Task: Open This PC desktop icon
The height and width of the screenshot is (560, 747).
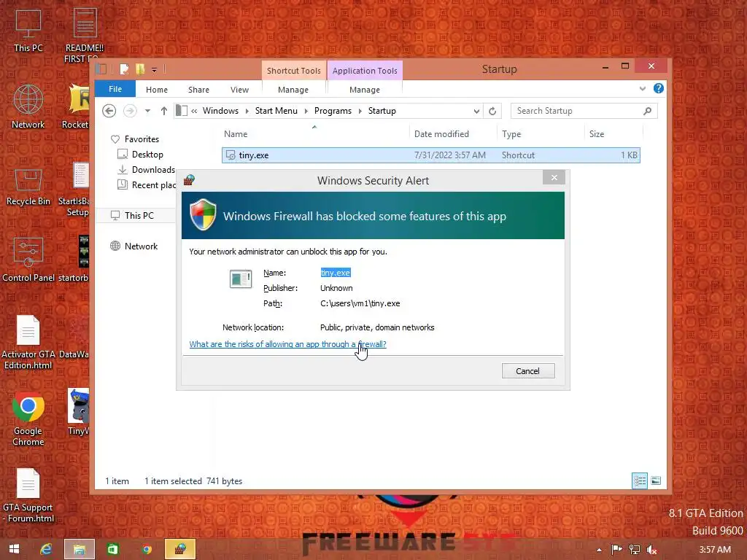Action: coord(28,31)
